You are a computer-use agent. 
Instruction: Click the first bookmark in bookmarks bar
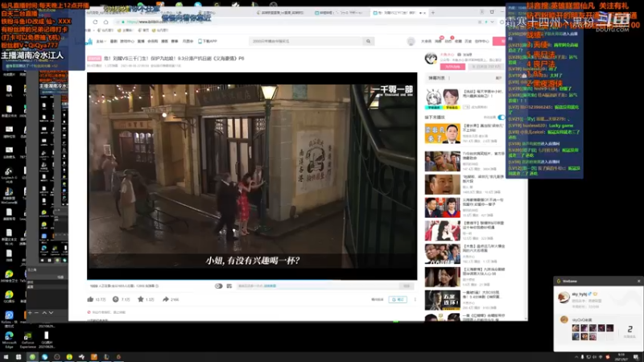105,31
